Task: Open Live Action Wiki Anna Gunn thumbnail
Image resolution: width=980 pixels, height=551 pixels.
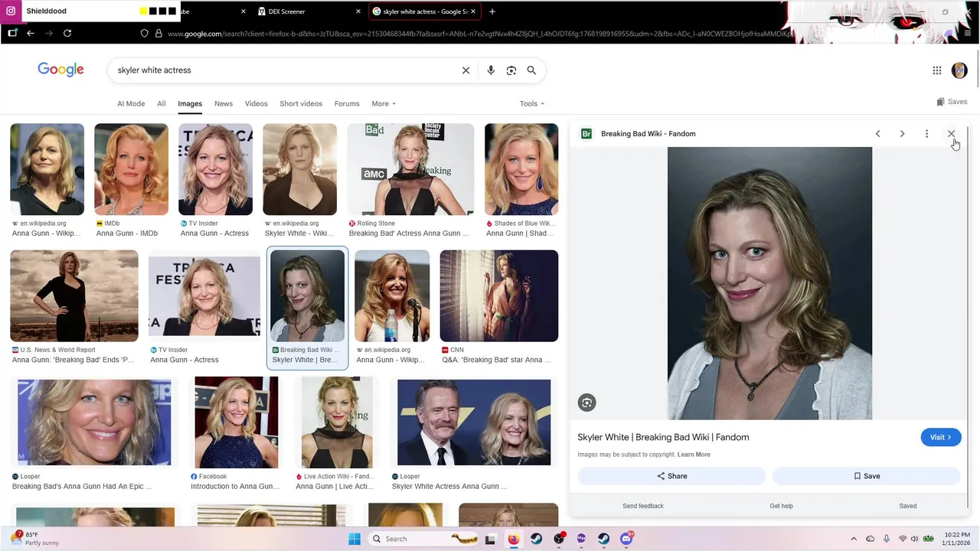Action: point(337,422)
